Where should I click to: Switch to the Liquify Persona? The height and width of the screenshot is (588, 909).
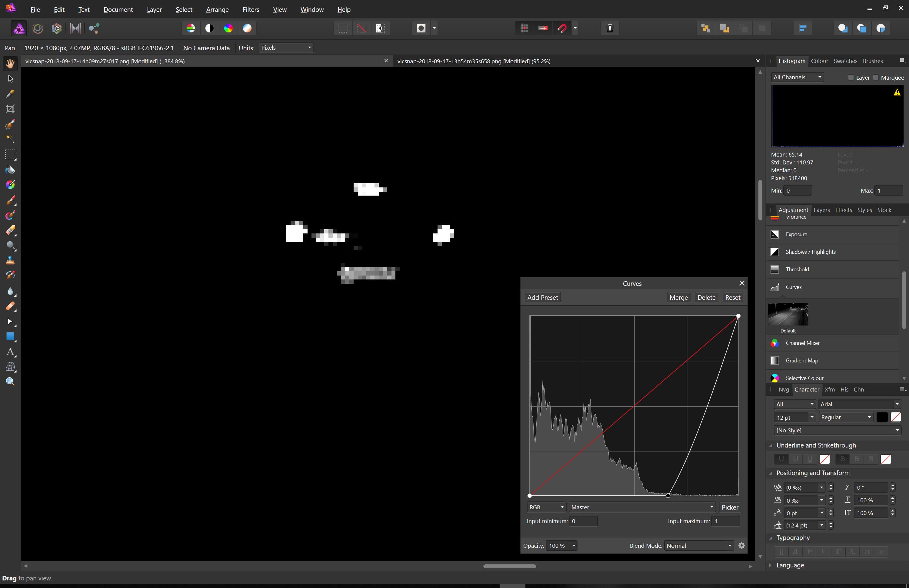[38, 28]
